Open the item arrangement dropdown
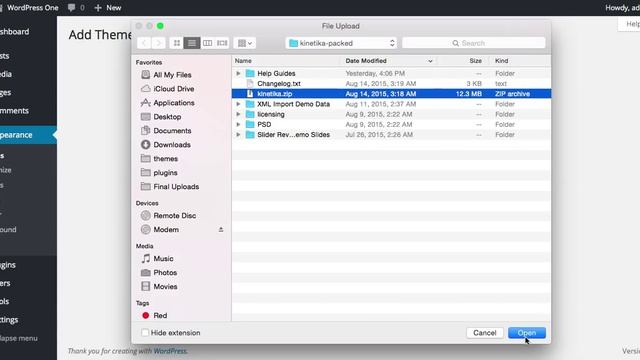640x360 pixels. [x=245, y=43]
